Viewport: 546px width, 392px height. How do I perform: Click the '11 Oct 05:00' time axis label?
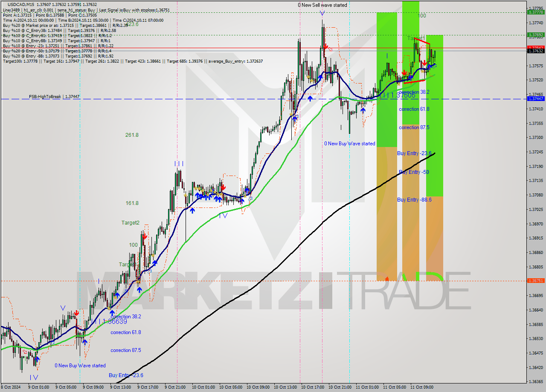point(394,387)
